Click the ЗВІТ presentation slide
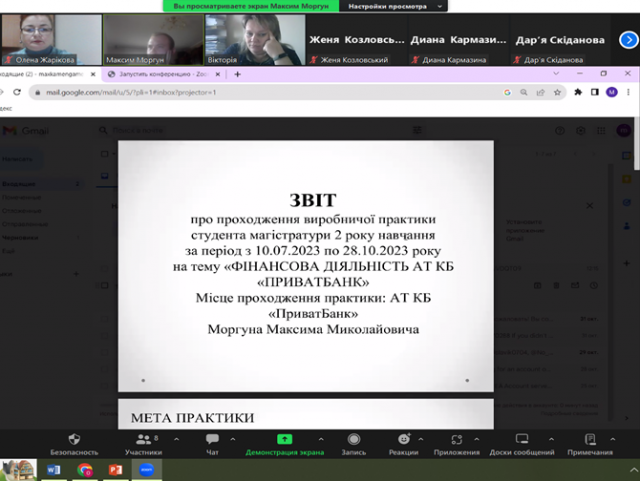The height and width of the screenshot is (481, 640). (x=306, y=266)
